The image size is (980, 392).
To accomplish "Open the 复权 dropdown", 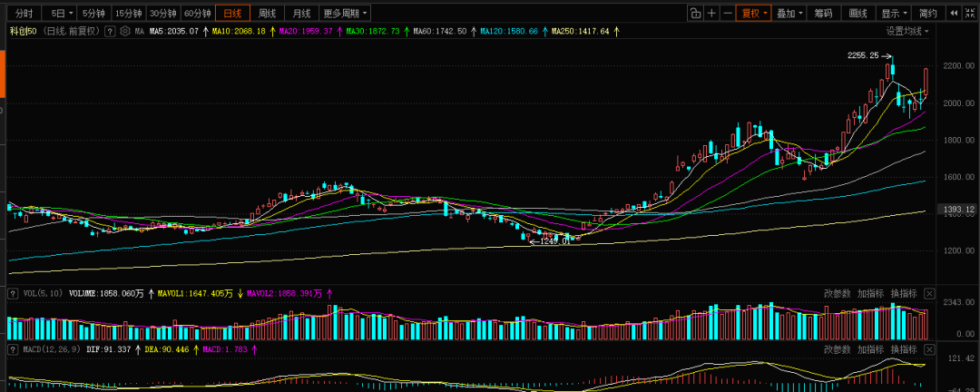I will click(x=754, y=13).
